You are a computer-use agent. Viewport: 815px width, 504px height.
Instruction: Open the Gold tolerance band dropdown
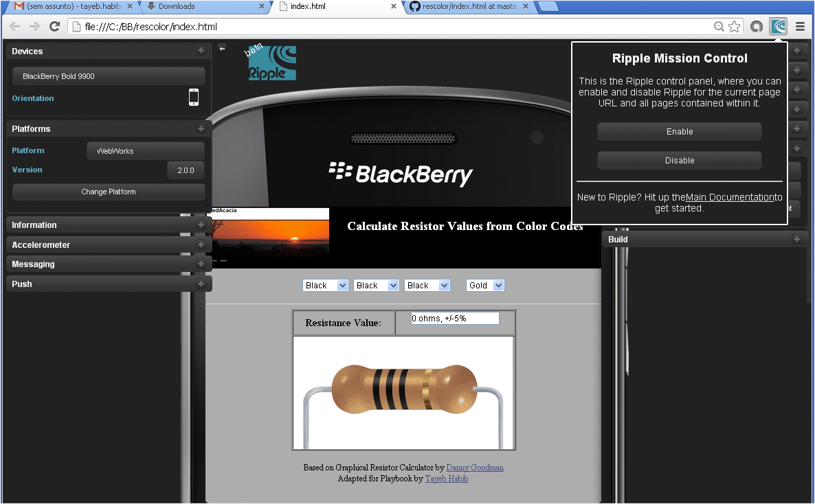(485, 286)
